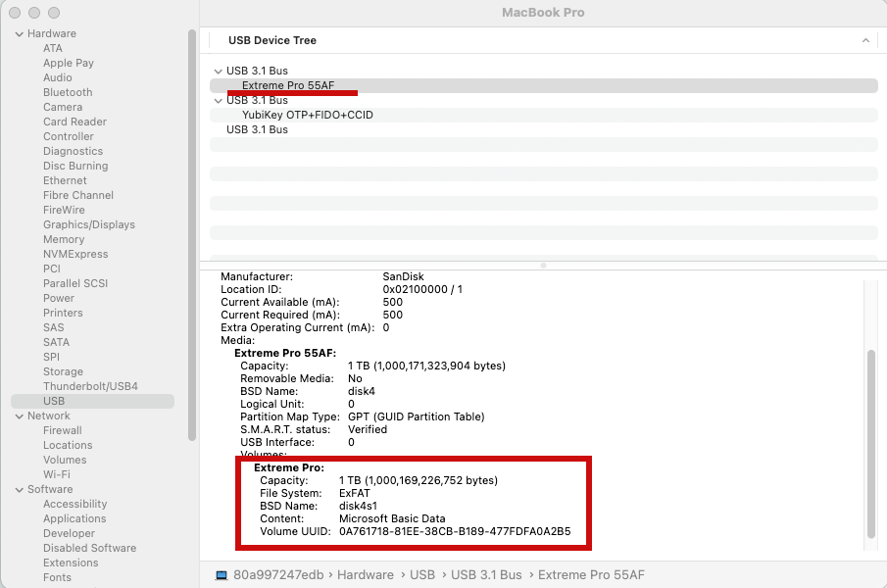Open Applications under Software
This screenshot has height=588, width=887.
[x=74, y=519]
